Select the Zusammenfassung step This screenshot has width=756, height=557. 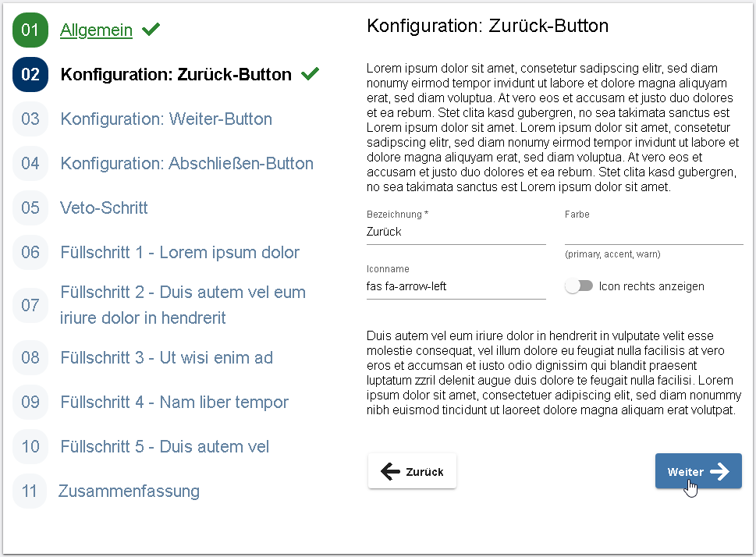click(129, 491)
